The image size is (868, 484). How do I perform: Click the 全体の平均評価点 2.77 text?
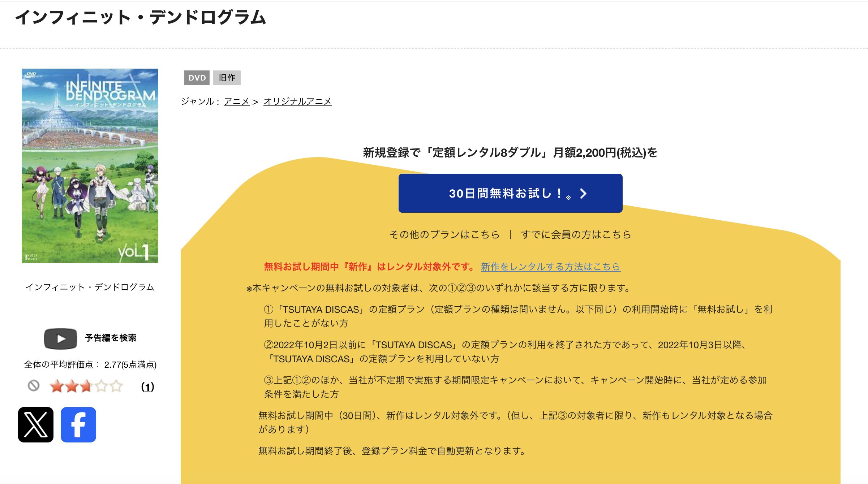[x=90, y=364]
